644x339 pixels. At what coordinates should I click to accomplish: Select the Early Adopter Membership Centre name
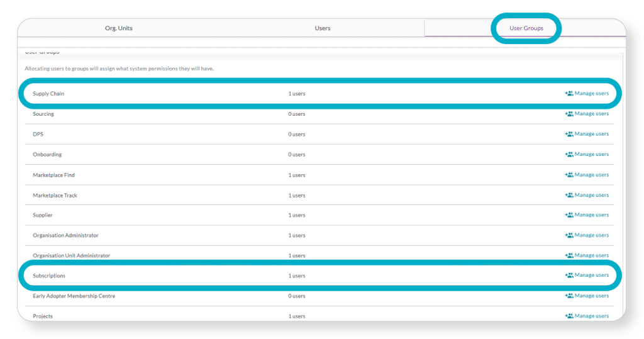(x=74, y=296)
